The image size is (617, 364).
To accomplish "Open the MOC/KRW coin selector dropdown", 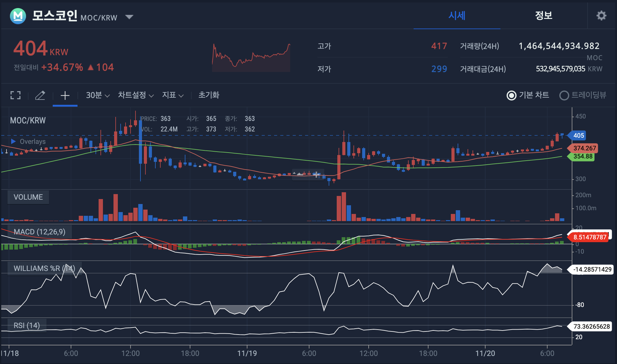I will click(x=129, y=17).
